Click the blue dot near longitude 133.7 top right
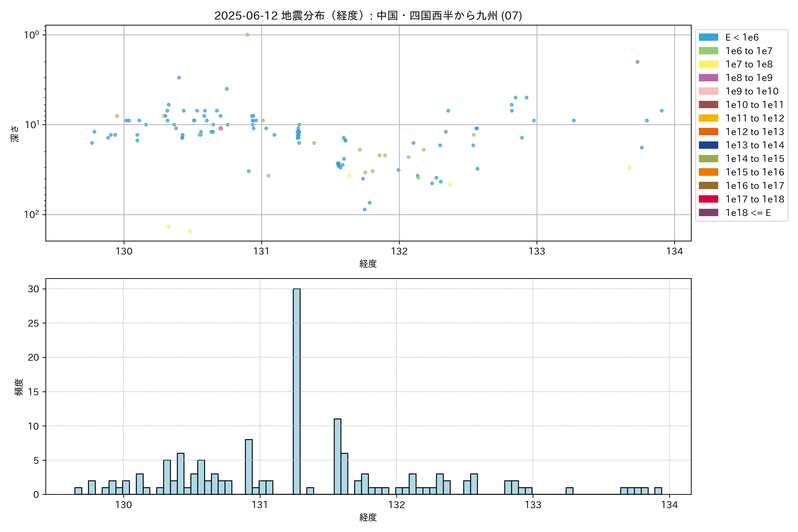 [x=637, y=62]
